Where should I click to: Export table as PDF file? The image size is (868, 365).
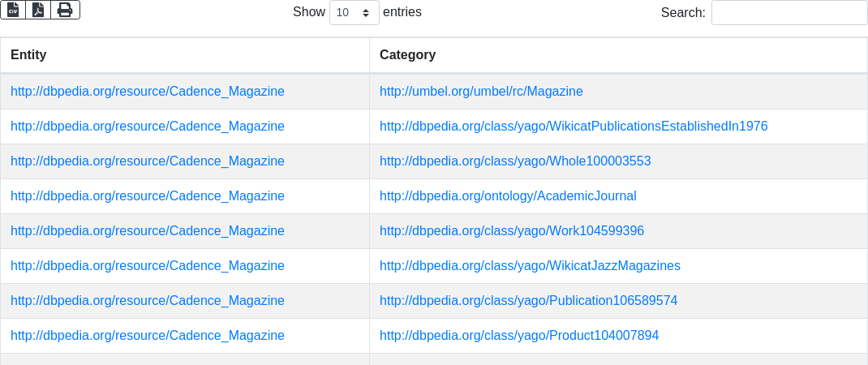pyautogui.click(x=38, y=10)
